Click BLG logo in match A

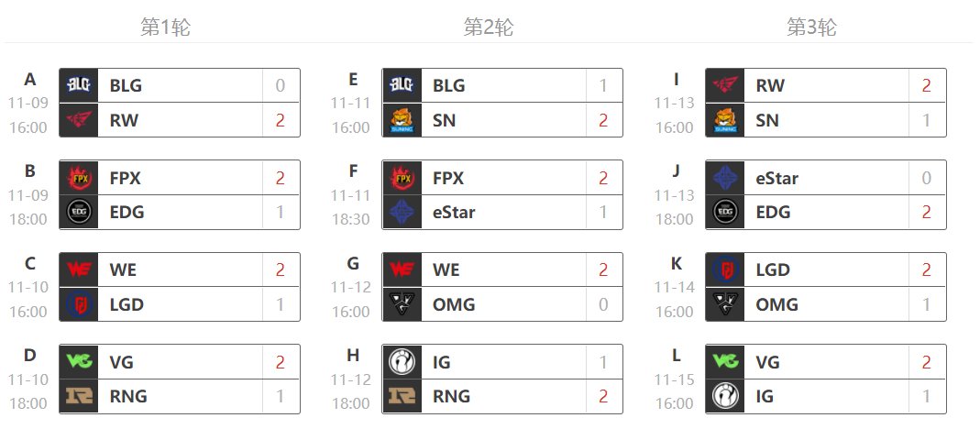click(x=79, y=85)
